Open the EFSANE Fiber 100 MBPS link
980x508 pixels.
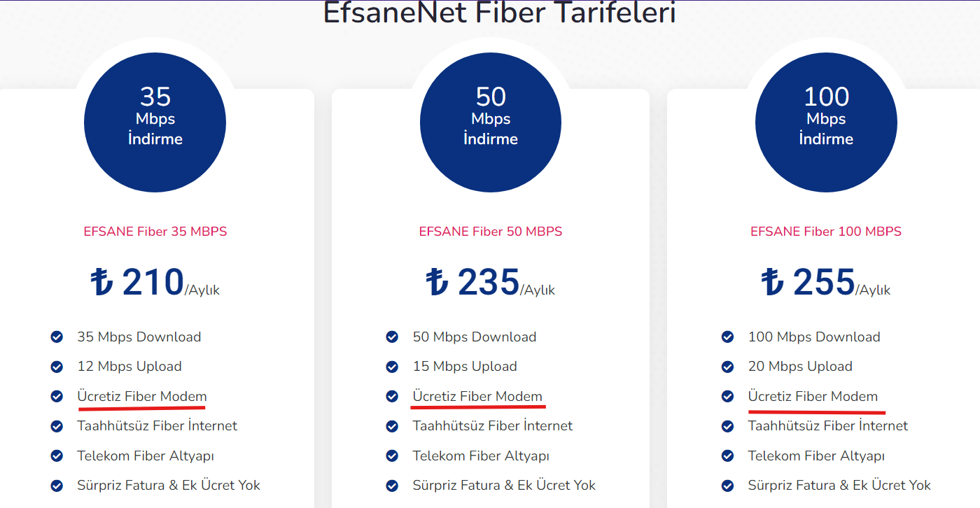tap(826, 232)
